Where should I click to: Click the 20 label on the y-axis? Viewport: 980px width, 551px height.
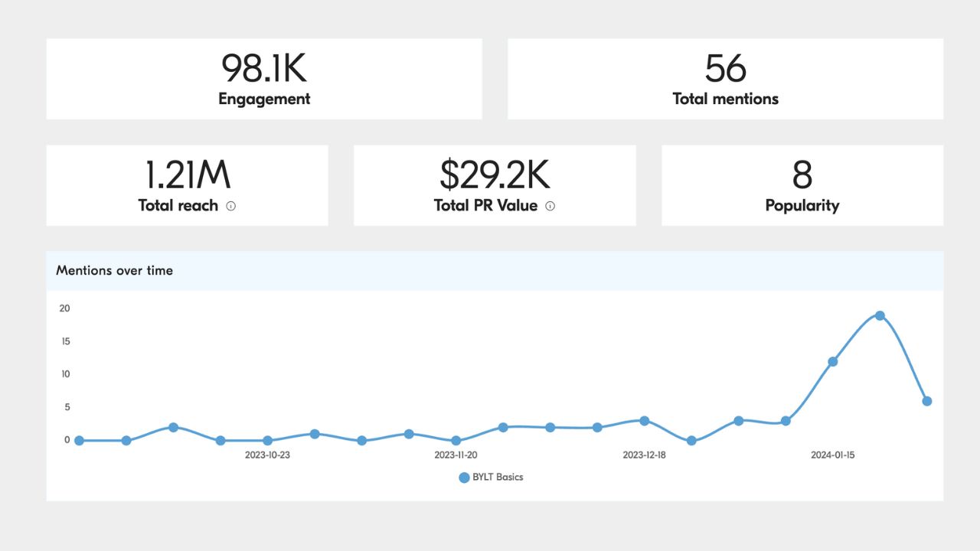tap(65, 308)
